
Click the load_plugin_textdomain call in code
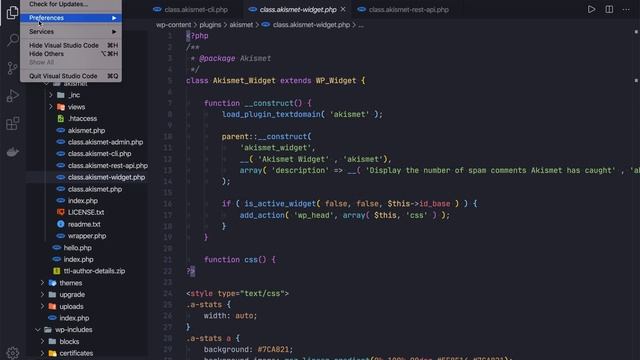point(271,114)
